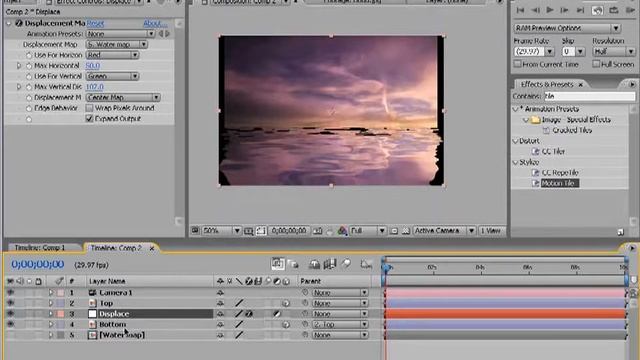Click the title/action safe icon in viewer
Image resolution: width=640 pixels, height=360 pixels.
[x=249, y=231]
